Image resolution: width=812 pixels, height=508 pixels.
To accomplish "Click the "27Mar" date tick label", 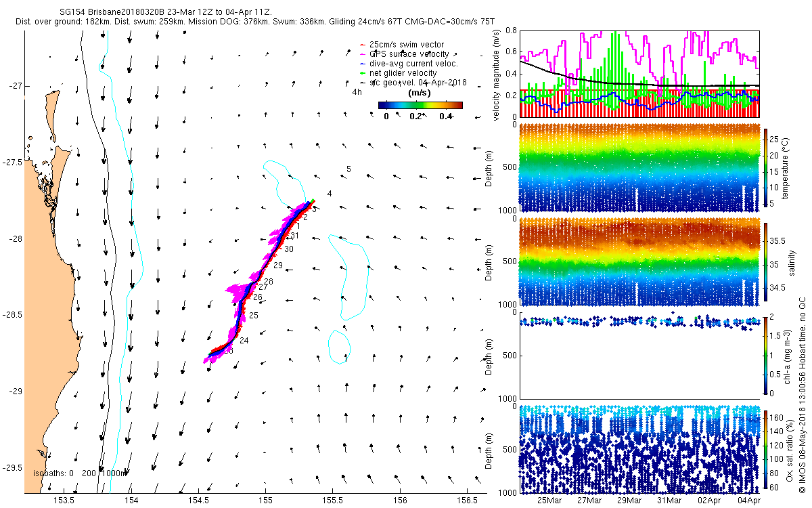I will [x=589, y=501].
